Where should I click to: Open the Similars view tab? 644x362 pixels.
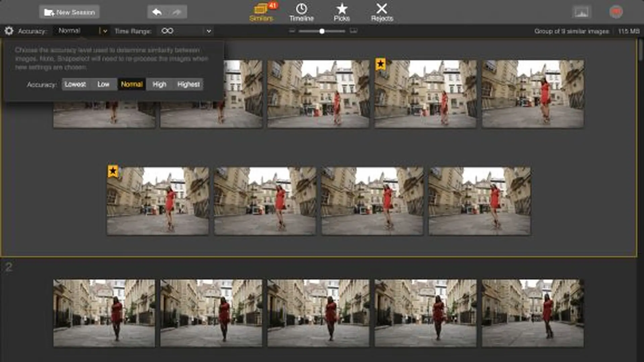pyautogui.click(x=261, y=12)
